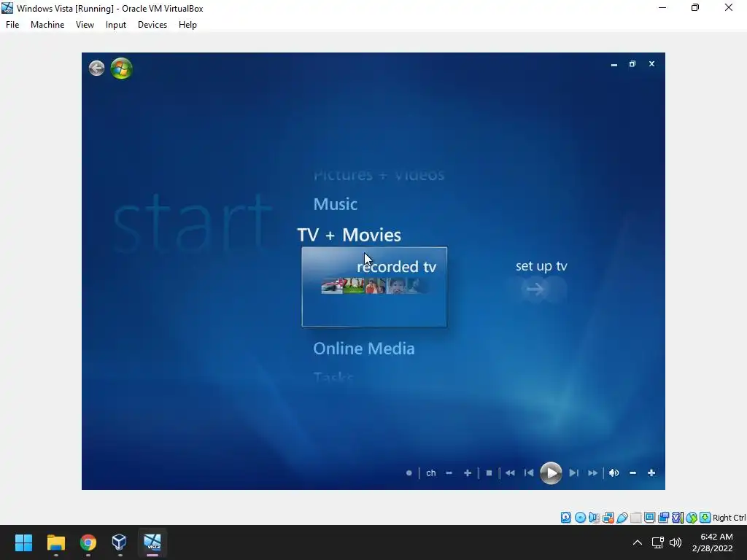Click mouse integration status icon
This screenshot has height=560, width=747.
click(692, 518)
